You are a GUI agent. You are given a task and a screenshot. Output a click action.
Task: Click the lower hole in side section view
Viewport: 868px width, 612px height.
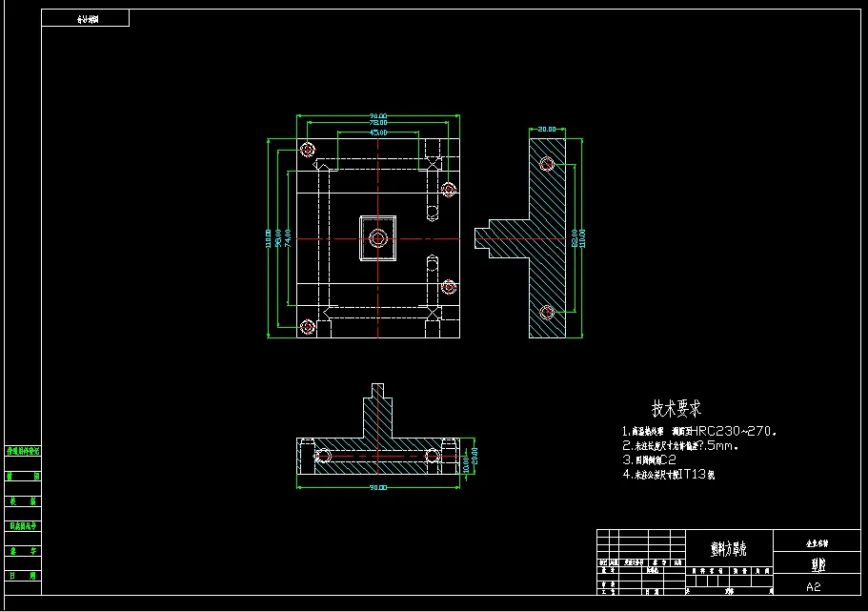click(x=547, y=313)
